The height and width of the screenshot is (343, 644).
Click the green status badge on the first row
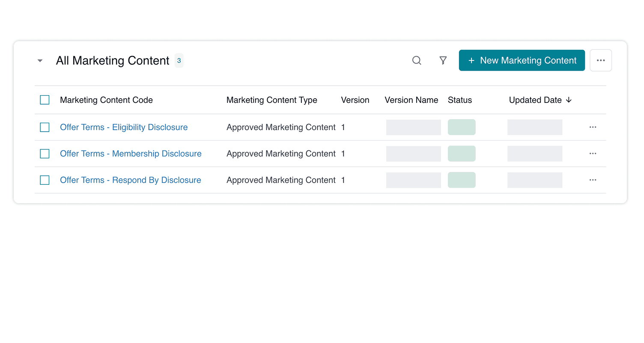tap(462, 127)
